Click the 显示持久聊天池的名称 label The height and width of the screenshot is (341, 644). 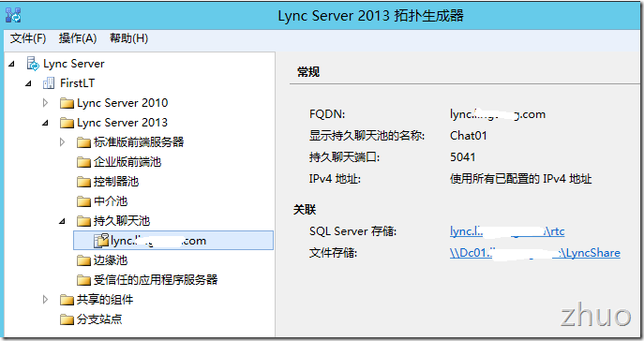tap(367, 136)
